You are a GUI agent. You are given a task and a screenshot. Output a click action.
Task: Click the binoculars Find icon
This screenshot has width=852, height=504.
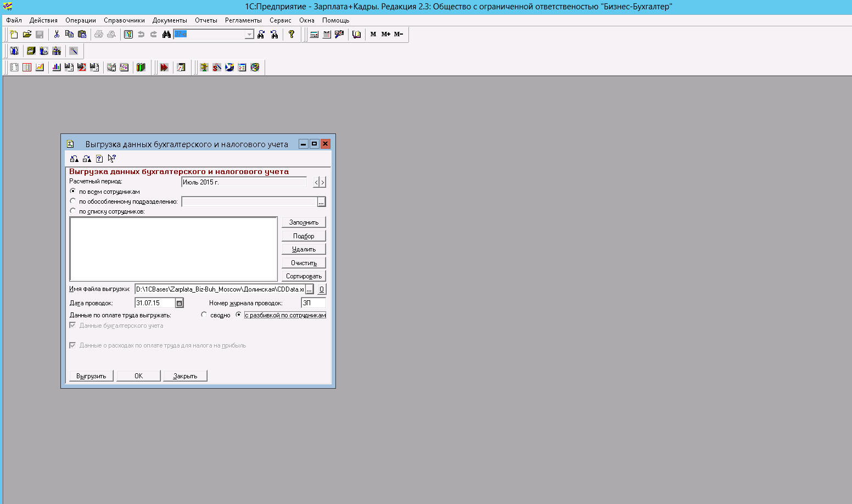[x=166, y=34]
